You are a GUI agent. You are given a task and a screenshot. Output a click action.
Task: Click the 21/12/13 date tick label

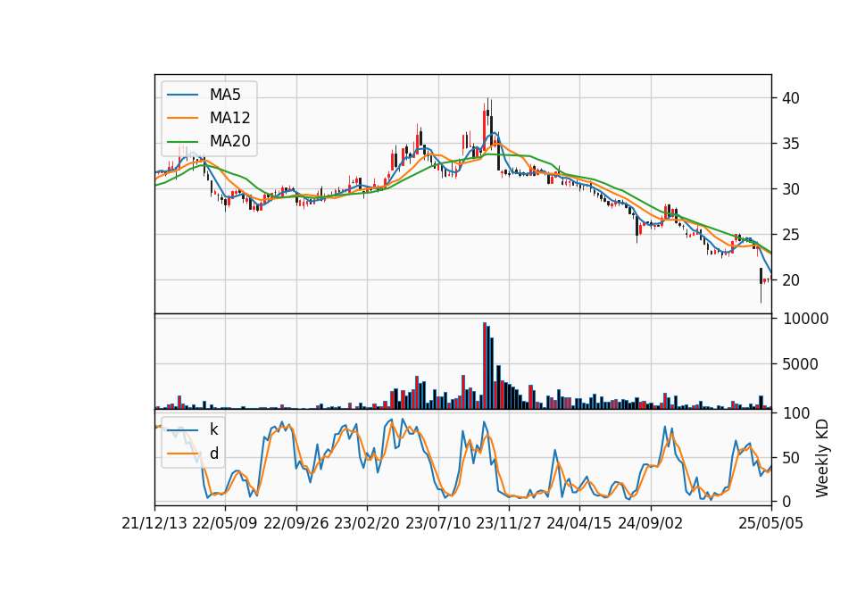point(154,523)
